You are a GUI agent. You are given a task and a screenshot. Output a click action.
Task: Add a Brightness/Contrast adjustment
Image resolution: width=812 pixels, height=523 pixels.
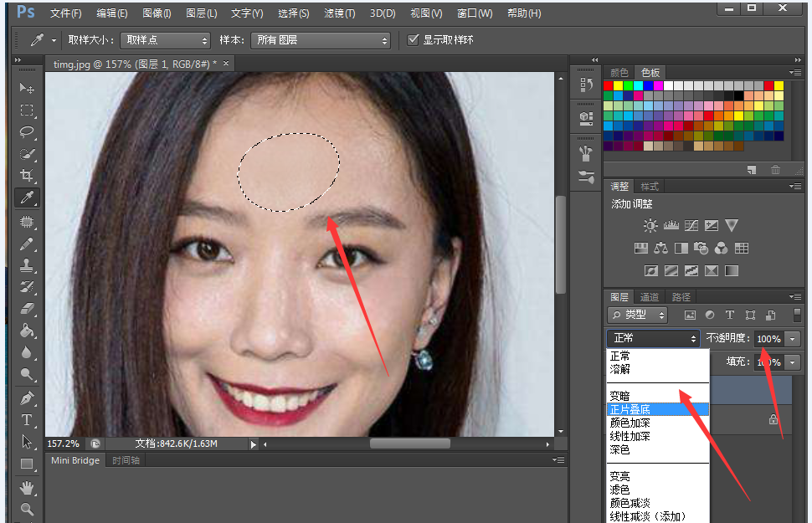[x=650, y=225]
